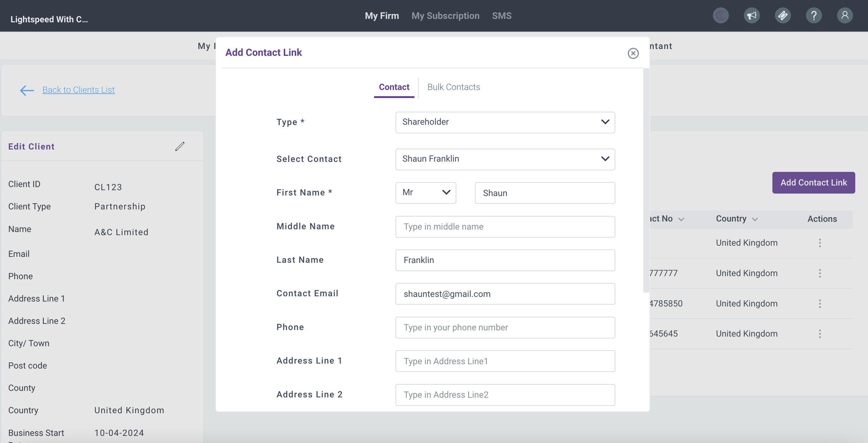Click into the Middle Name field
This screenshot has width=868, height=443.
pos(505,226)
